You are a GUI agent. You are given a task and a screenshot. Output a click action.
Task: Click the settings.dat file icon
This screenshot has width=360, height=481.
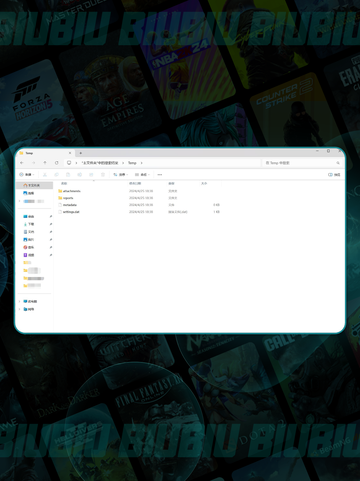(60, 212)
